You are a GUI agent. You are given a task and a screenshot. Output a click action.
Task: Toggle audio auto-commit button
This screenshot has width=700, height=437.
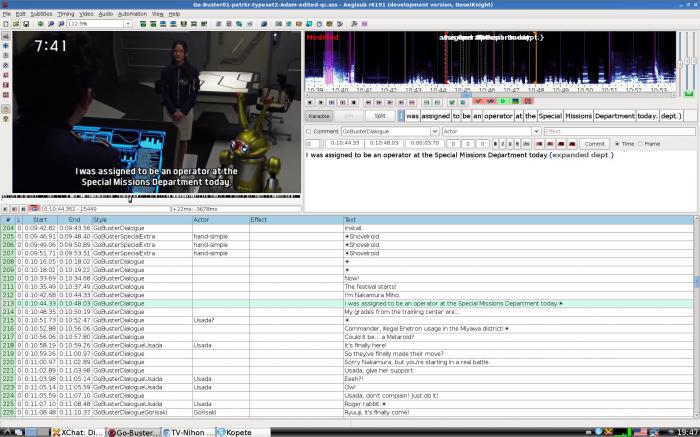pos(478,101)
